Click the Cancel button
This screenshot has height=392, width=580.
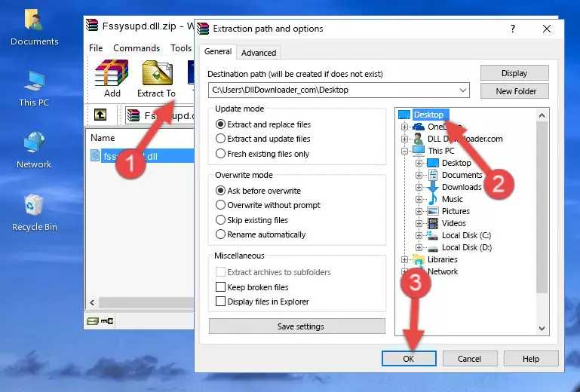coord(470,359)
